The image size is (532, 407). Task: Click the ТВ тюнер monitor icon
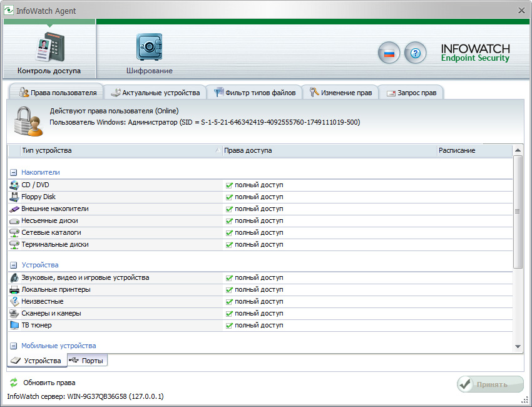coord(14,325)
